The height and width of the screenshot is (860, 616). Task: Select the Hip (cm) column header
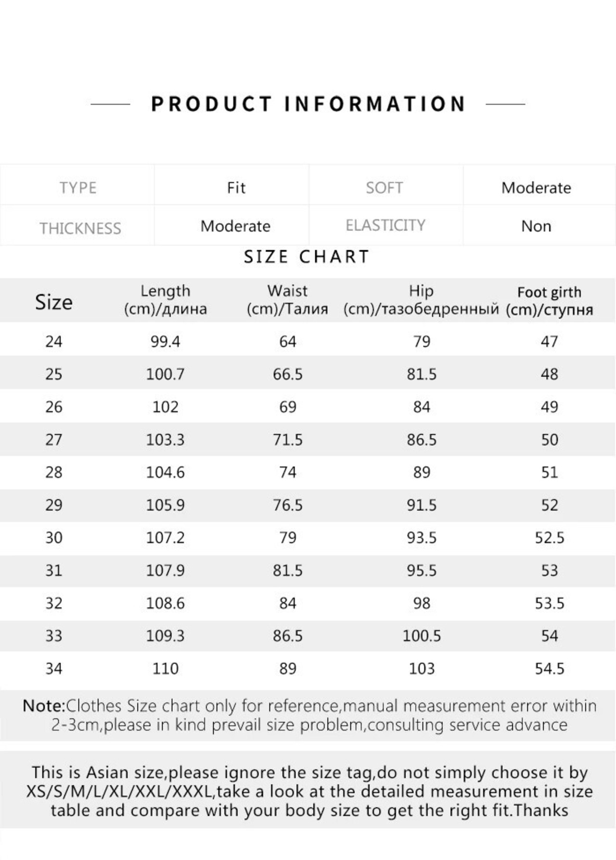click(x=421, y=300)
